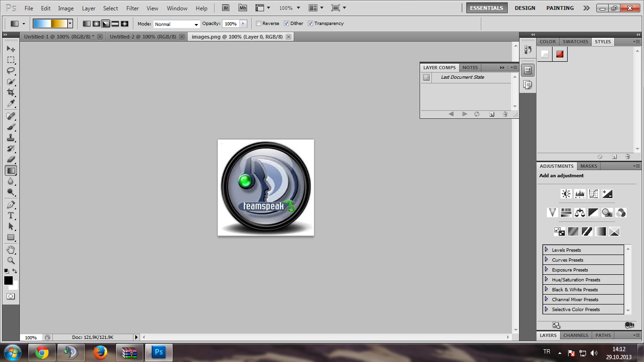Select the Hand tool

click(x=10, y=249)
